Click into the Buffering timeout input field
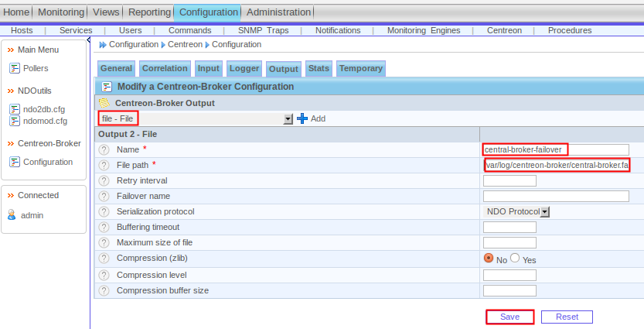This screenshot has width=644, height=329. pos(509,227)
